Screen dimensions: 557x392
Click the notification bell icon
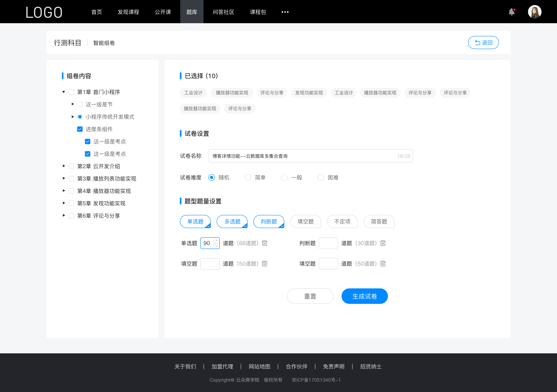pyautogui.click(x=513, y=11)
